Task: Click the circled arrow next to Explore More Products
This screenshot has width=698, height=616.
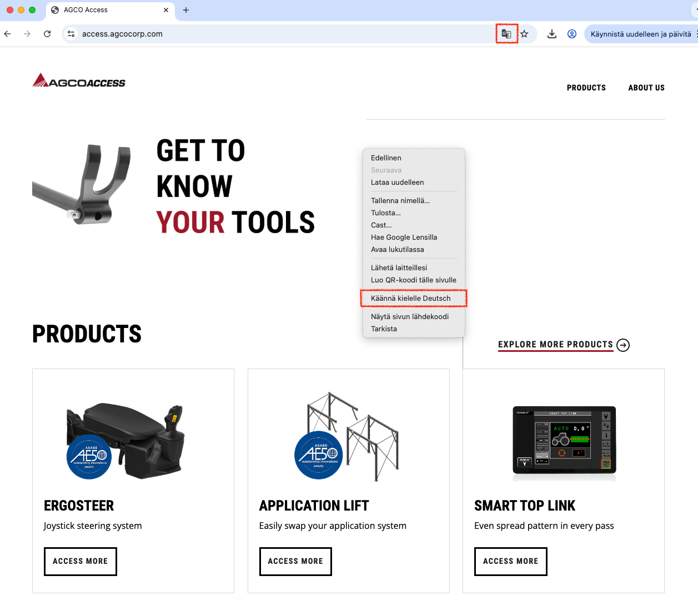Action: [x=623, y=345]
